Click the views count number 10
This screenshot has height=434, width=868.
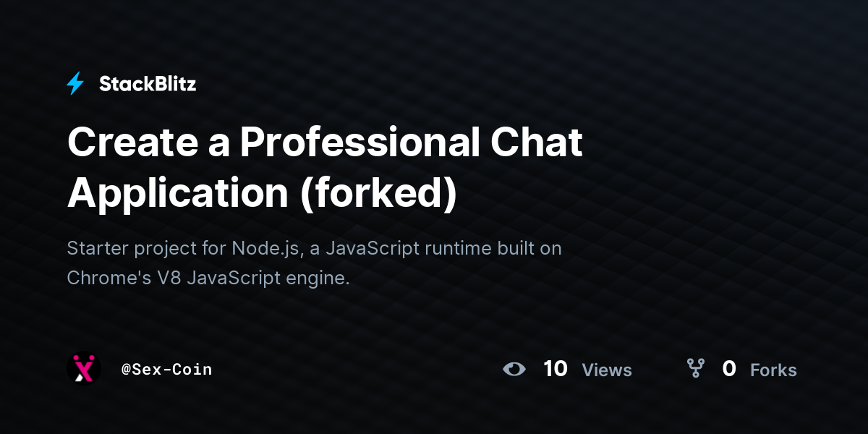click(x=556, y=369)
